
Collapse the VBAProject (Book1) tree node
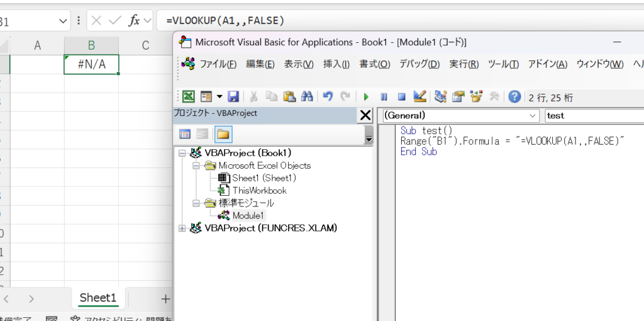pos(183,154)
